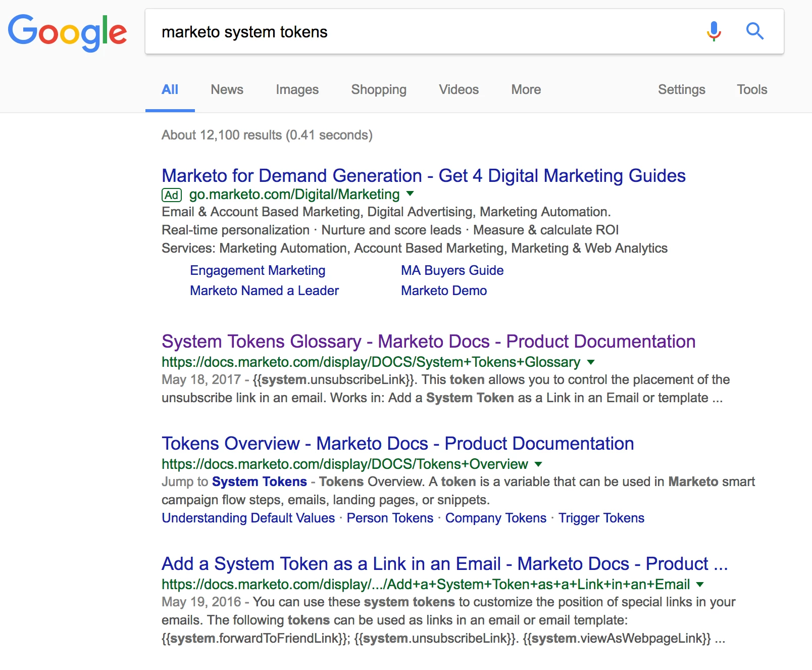Click the Add+a+System+Token+as+a+Link URL text

426,585
